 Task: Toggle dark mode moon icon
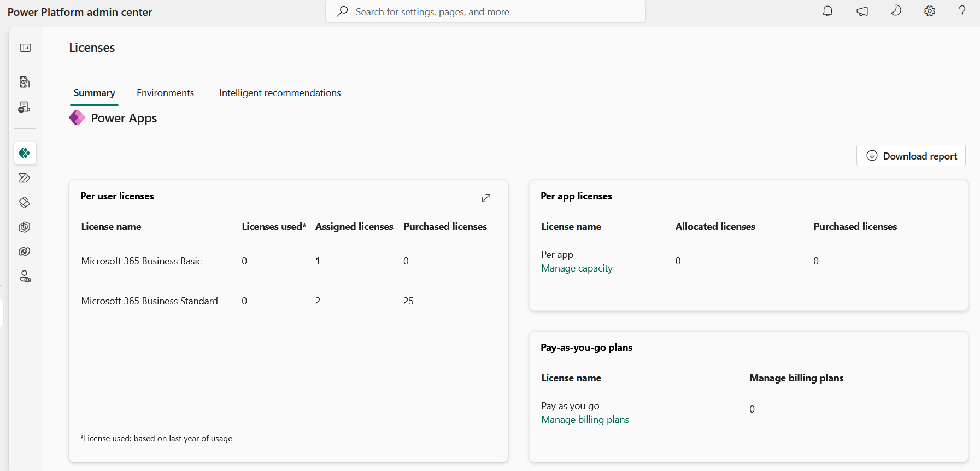[896, 11]
